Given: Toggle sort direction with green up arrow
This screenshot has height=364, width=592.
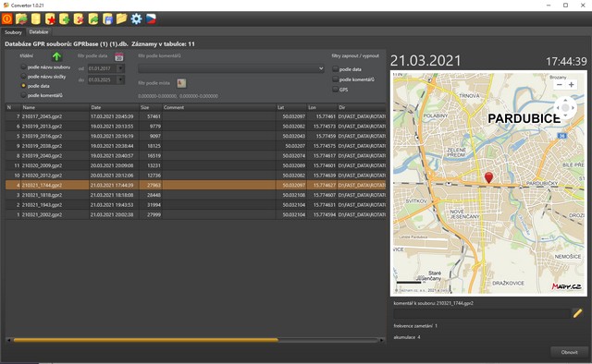Looking at the screenshot, I should pos(56,56).
